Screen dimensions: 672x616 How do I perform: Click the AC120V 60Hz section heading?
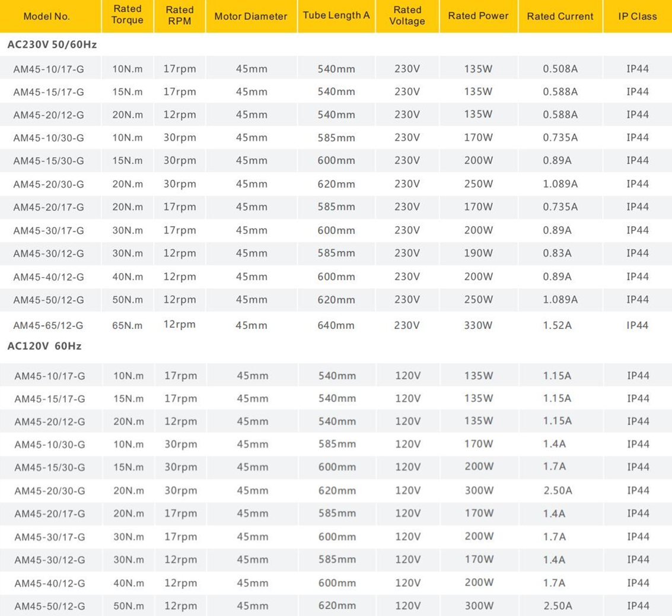[44, 346]
